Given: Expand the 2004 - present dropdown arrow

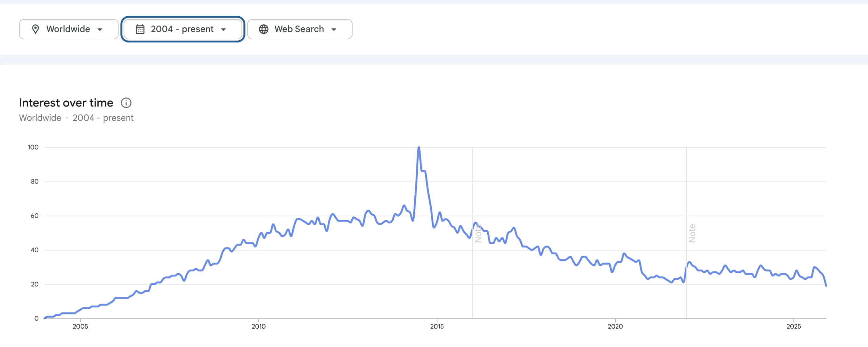Looking at the screenshot, I should click(223, 30).
